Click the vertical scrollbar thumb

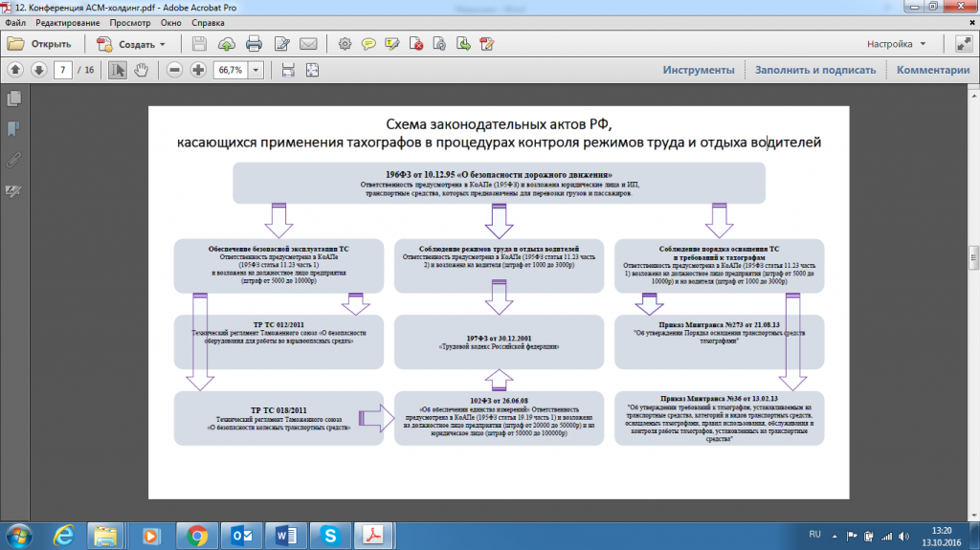(973, 257)
